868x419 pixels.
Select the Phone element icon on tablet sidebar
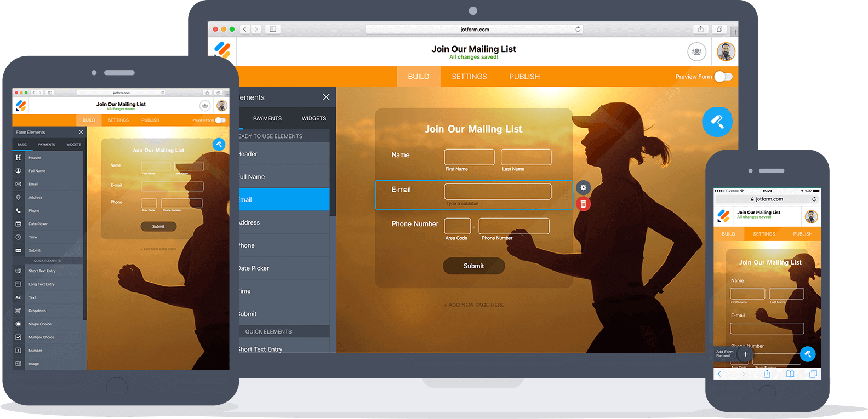pyautogui.click(x=18, y=211)
